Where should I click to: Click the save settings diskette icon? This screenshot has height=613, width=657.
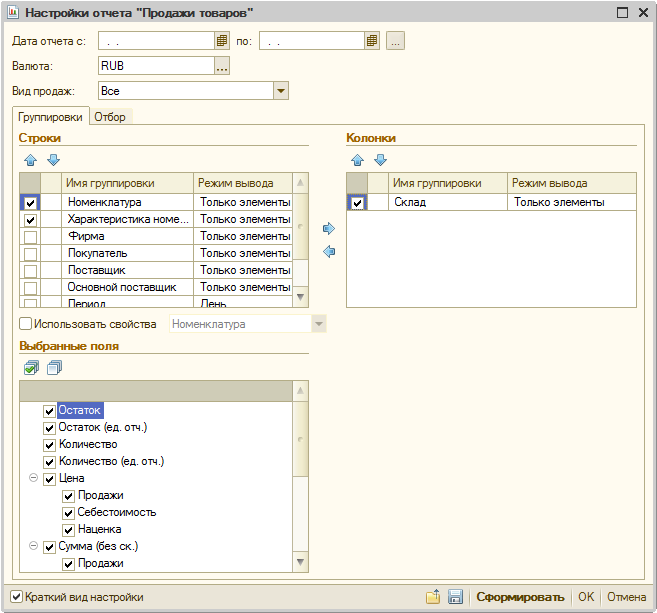pyautogui.click(x=455, y=597)
